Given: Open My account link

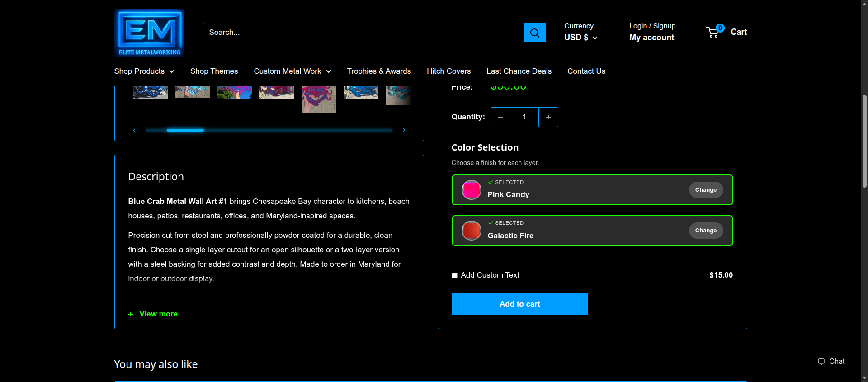Looking at the screenshot, I should 651,38.
